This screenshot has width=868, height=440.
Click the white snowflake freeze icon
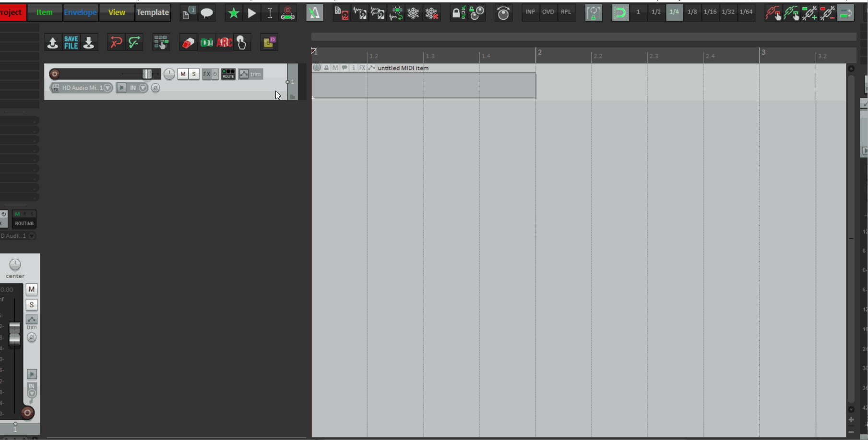tap(413, 13)
